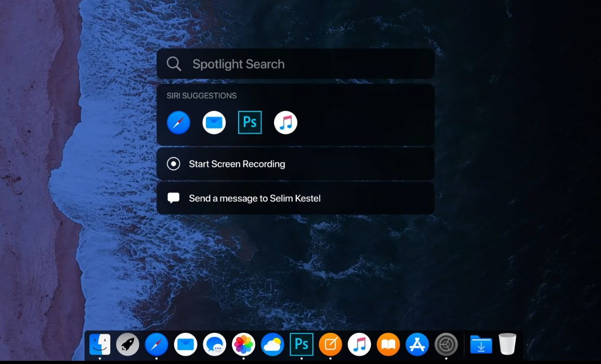Open Books in the dock
601x364 pixels.
coord(388,344)
